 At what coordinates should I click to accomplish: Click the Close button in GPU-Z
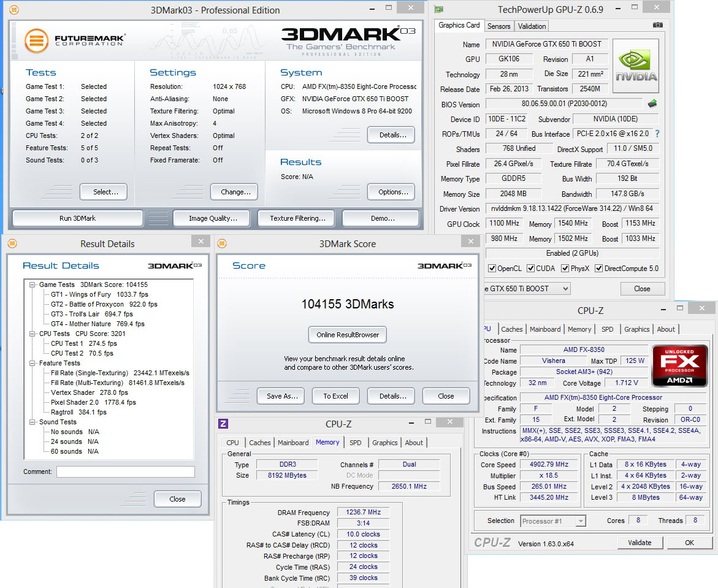(642, 289)
